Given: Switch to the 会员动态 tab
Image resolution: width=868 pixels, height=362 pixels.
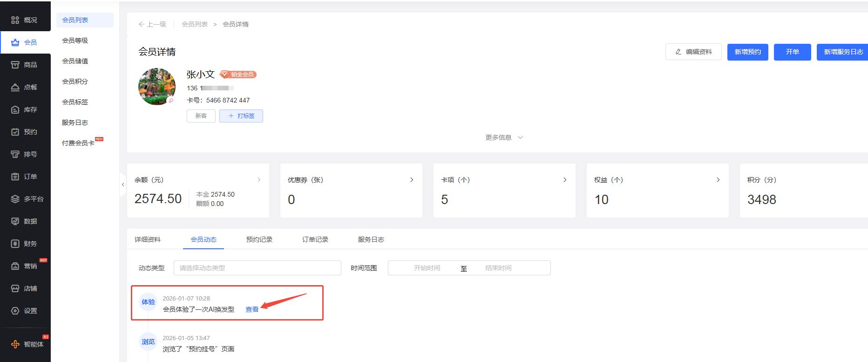Looking at the screenshot, I should click(x=203, y=239).
